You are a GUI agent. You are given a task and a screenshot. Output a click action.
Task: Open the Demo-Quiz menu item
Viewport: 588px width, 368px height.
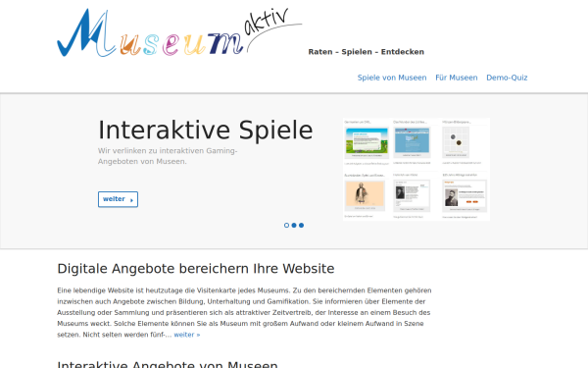(x=507, y=78)
